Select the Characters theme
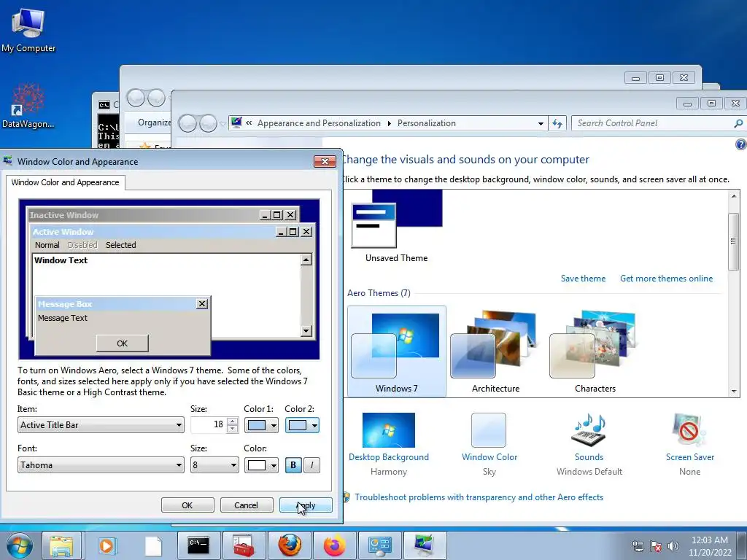This screenshot has width=747, height=560. pyautogui.click(x=595, y=351)
